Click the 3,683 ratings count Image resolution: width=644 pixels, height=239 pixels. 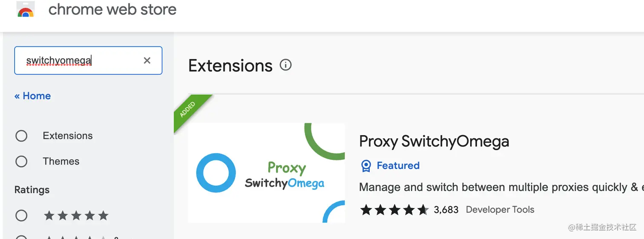446,210
